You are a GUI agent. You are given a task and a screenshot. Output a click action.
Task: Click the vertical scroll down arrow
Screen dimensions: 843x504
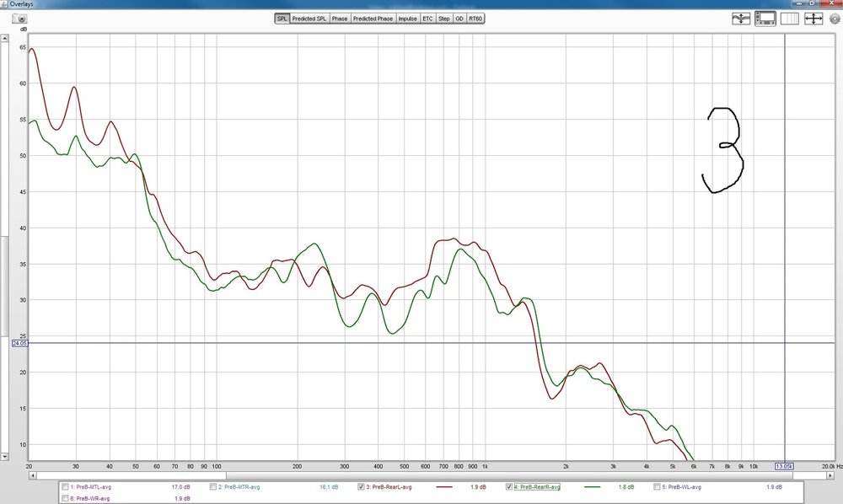pos(4,457)
